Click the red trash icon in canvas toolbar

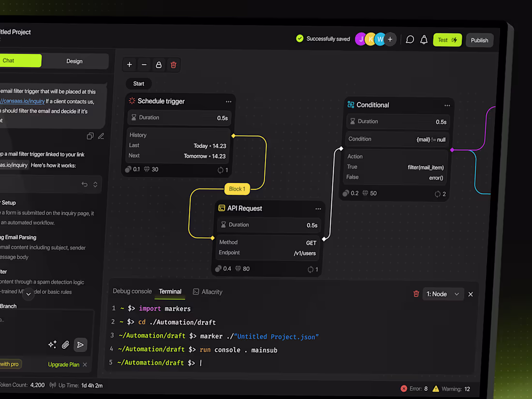[x=173, y=64]
